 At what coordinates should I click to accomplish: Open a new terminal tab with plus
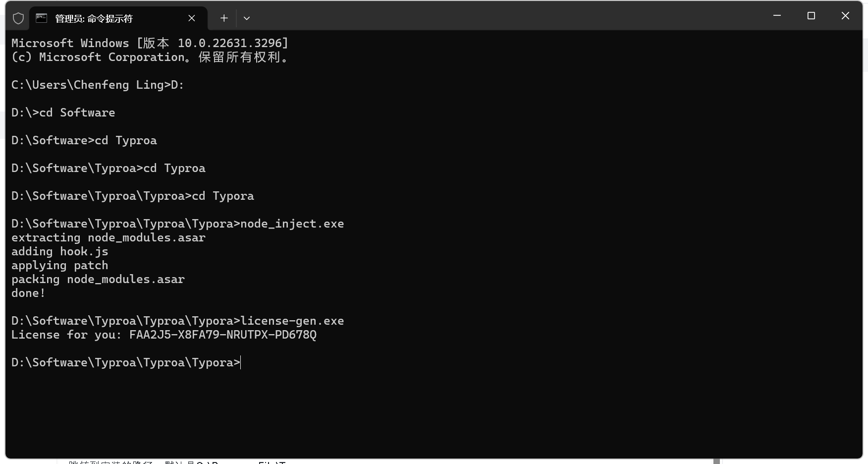224,18
